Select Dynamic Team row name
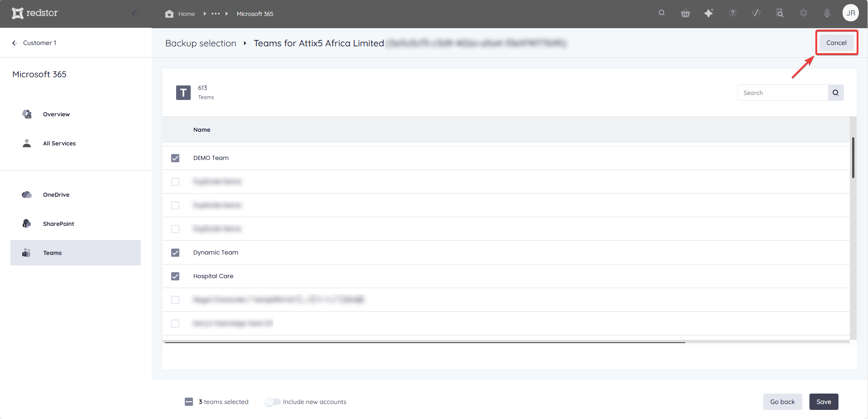The image size is (868, 419). 216,253
